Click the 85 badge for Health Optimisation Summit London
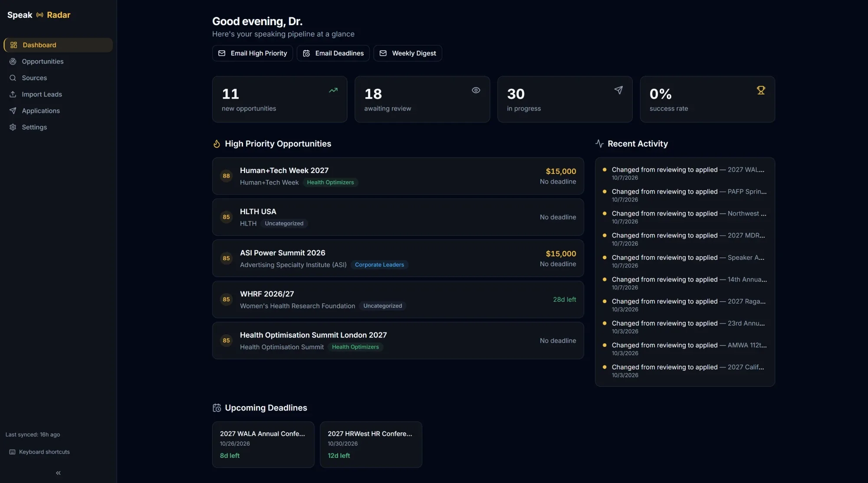The height and width of the screenshot is (483, 868). click(x=226, y=341)
